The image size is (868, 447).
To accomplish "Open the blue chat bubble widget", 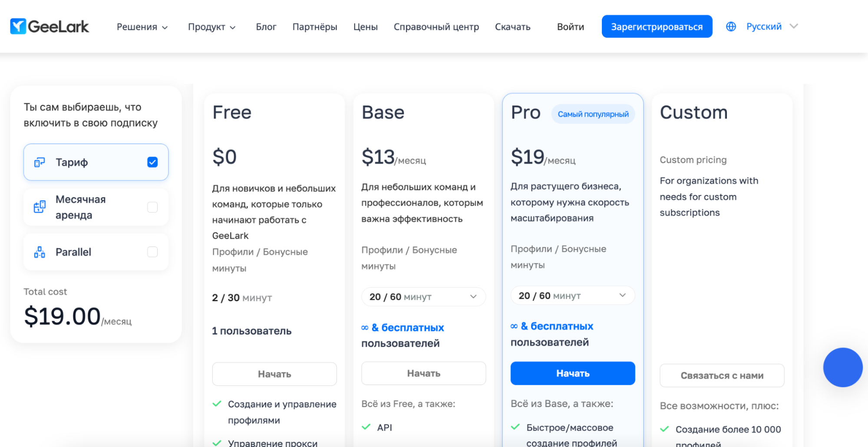I will click(842, 367).
